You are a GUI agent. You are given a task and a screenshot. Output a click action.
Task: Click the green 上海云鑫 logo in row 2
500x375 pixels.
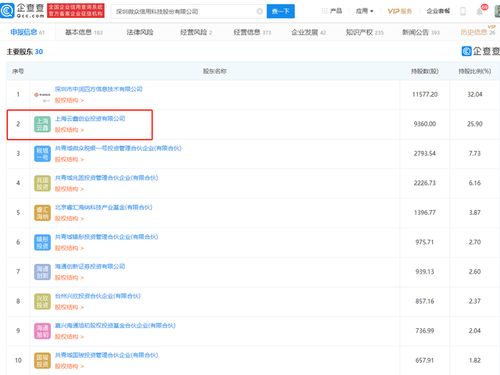(x=42, y=124)
